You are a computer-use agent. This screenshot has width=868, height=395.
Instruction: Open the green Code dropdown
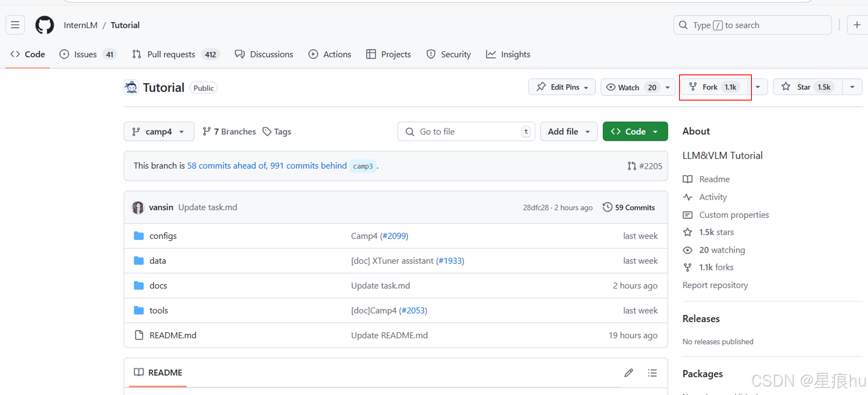[635, 132]
